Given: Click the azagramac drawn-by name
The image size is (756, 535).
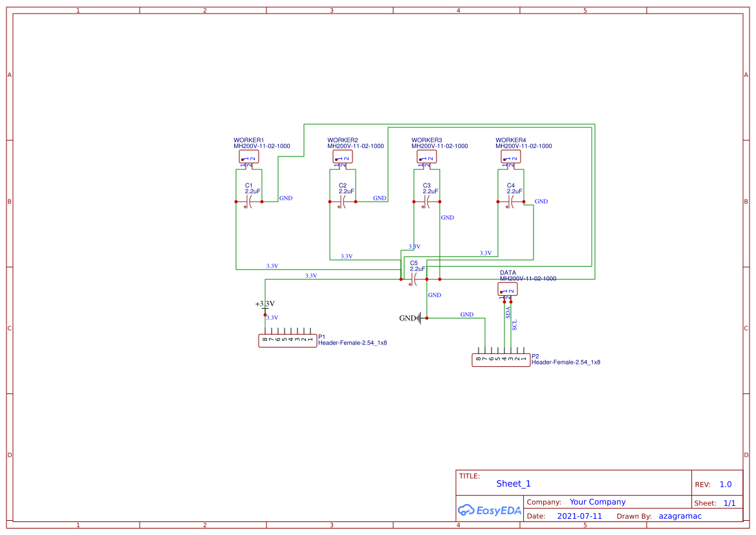Looking at the screenshot, I should click(680, 516).
